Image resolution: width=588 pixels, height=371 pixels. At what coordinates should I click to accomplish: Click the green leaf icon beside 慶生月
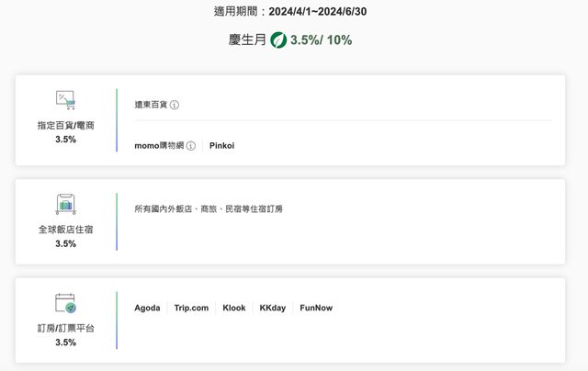pos(278,40)
